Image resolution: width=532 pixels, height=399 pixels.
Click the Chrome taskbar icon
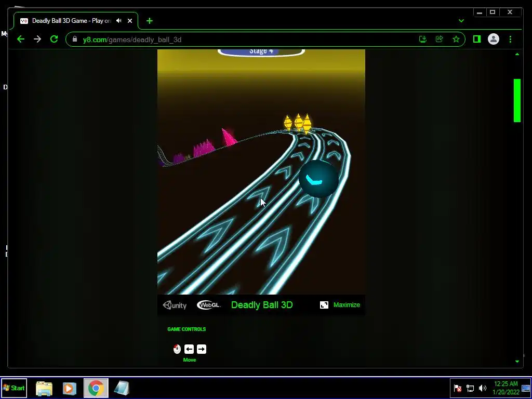coord(96,388)
